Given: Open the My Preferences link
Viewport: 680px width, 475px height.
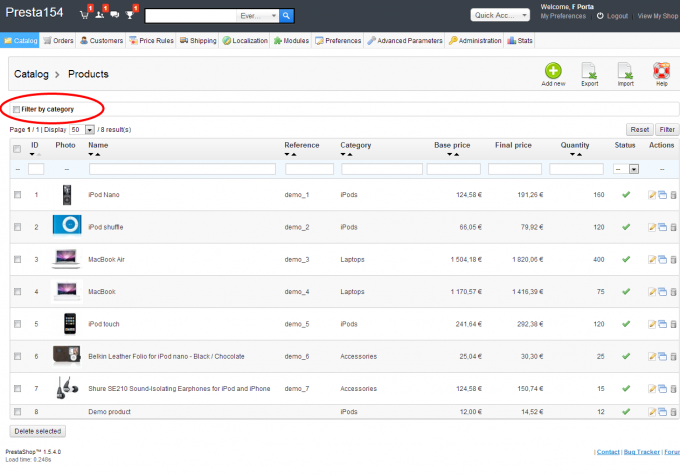Looking at the screenshot, I should (x=563, y=16).
